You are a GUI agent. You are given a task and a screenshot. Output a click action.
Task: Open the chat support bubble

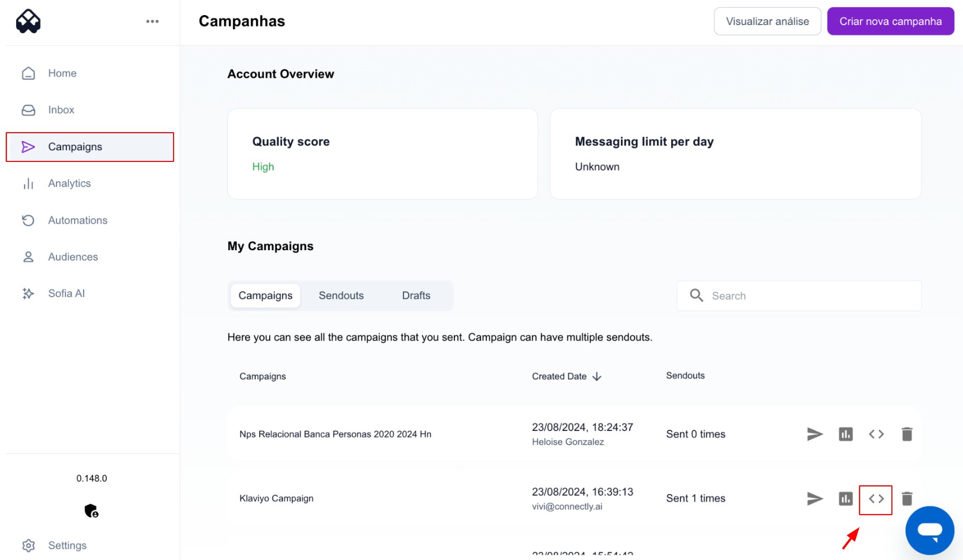[x=930, y=530]
